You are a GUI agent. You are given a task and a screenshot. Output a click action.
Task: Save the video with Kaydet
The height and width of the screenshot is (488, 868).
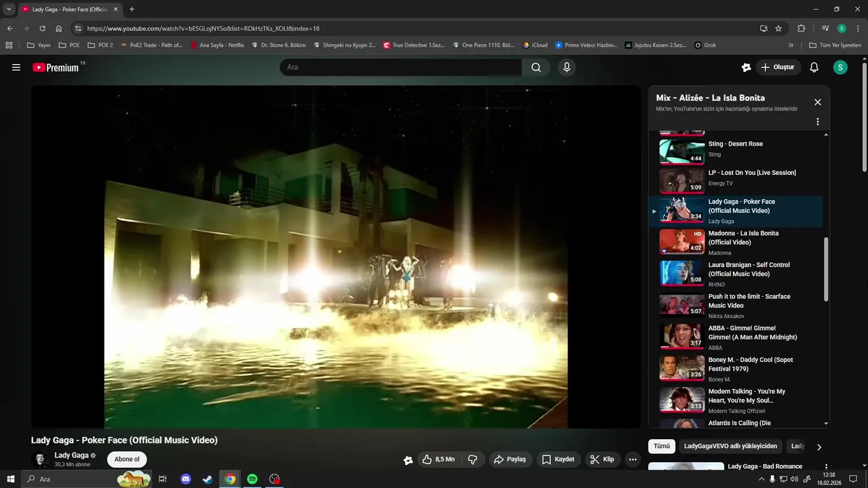[558, 460]
